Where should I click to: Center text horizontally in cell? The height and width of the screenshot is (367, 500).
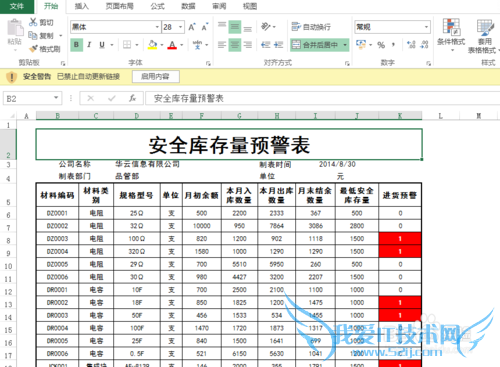tap(235, 45)
